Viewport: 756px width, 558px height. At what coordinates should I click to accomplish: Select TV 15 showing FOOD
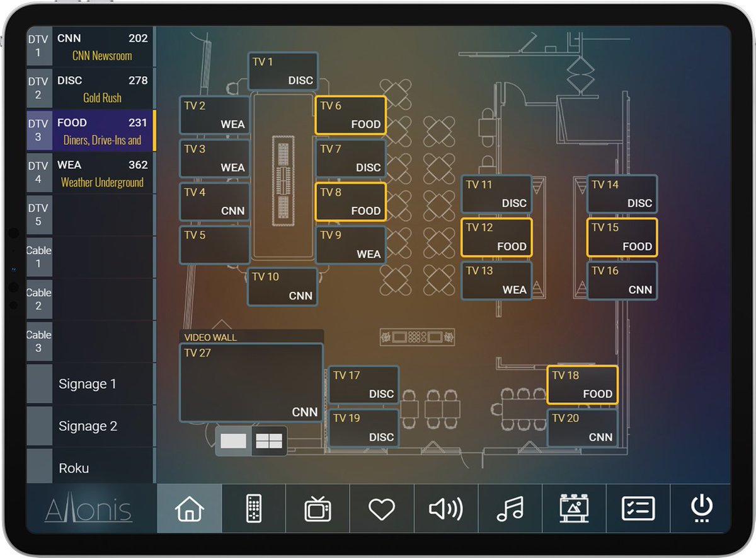tap(622, 237)
